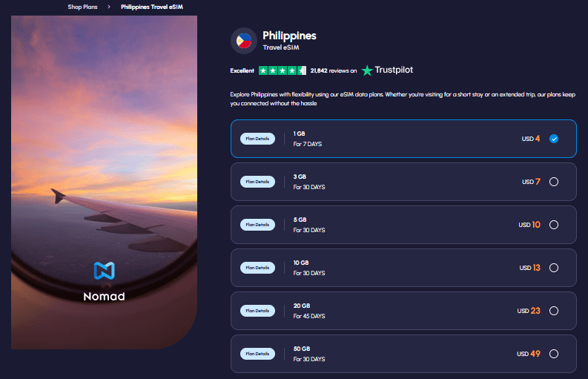Expand Plan Details for 20 GB plan
Image resolution: width=588 pixels, height=379 pixels.
click(257, 311)
